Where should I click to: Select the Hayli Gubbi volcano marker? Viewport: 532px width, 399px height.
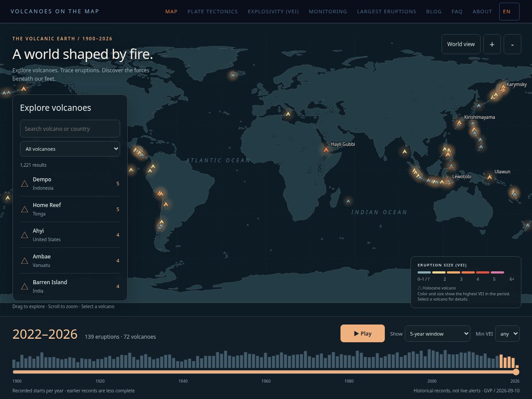[326, 150]
